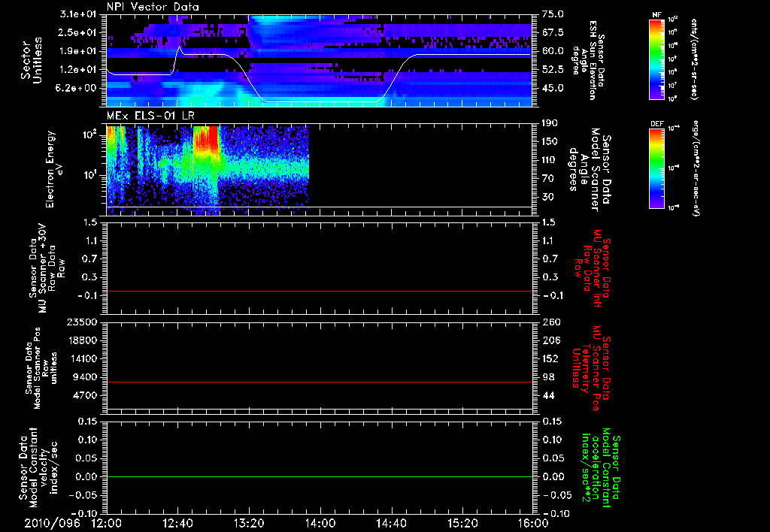Screen dimensions: 770x532
Task: Select the Electron Energy eV axis label
Action: [x=53, y=169]
